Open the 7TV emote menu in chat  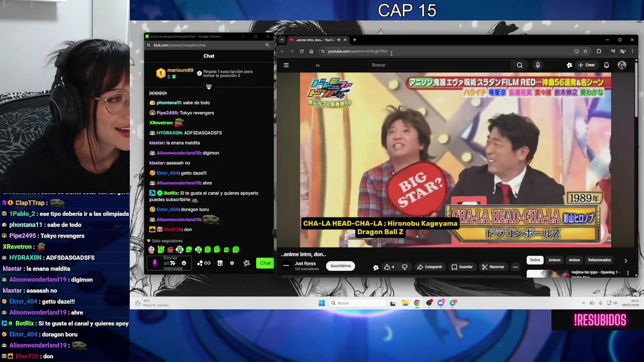tap(173, 263)
